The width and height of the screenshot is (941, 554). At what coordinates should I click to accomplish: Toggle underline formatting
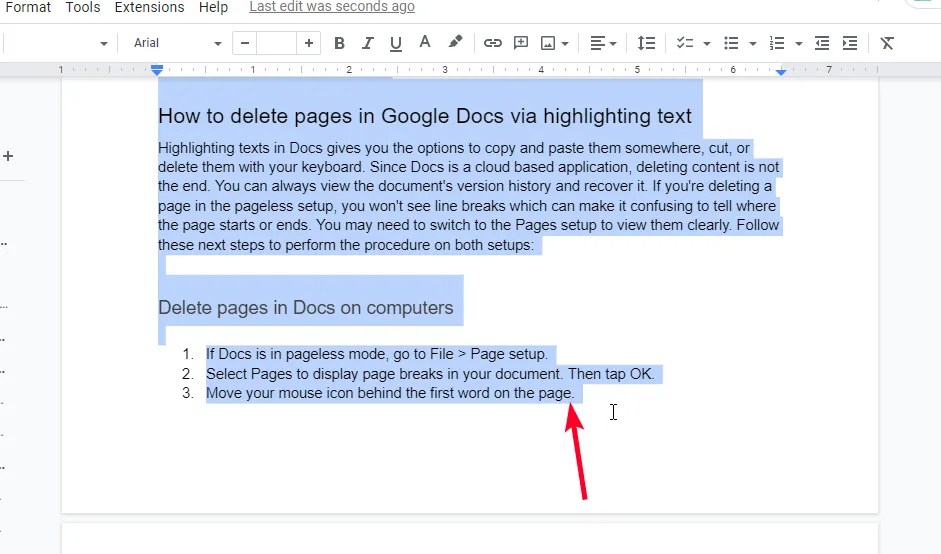395,43
